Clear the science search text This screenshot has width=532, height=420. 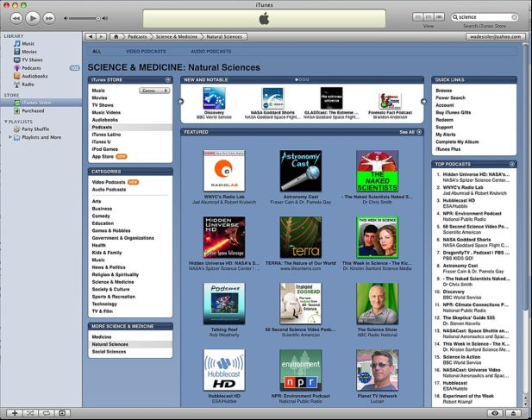514,17
